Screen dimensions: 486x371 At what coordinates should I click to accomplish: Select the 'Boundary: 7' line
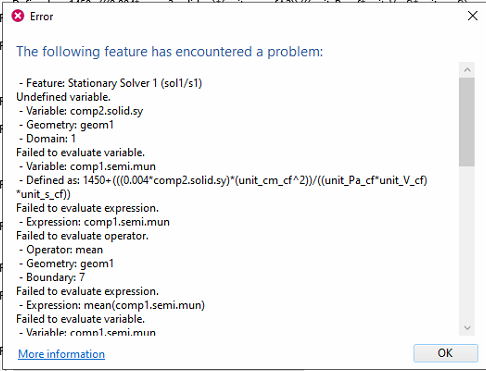coord(52,277)
